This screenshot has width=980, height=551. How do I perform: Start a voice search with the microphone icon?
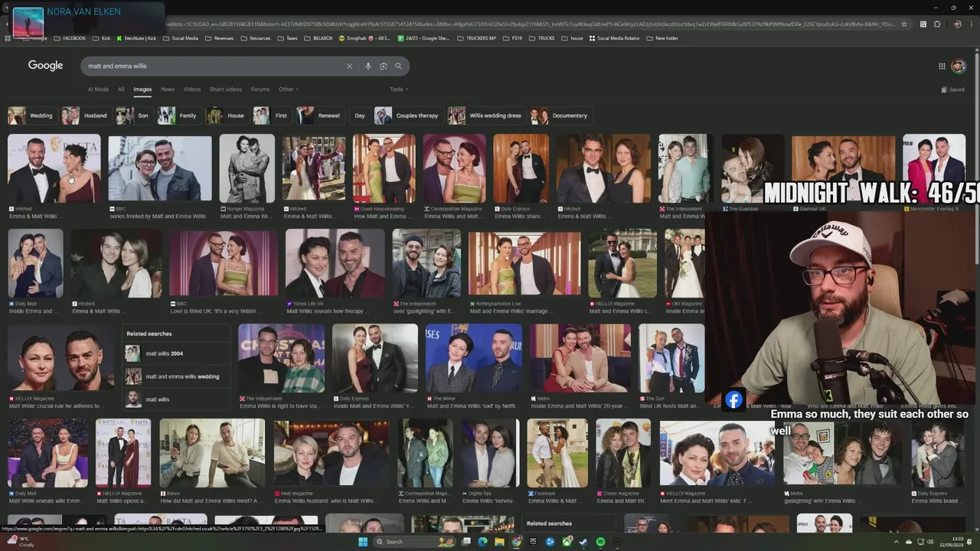coord(368,67)
